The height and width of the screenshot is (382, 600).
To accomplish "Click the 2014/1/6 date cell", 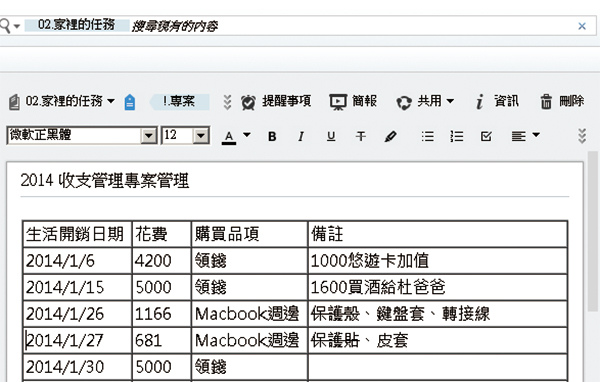I will click(77, 261).
